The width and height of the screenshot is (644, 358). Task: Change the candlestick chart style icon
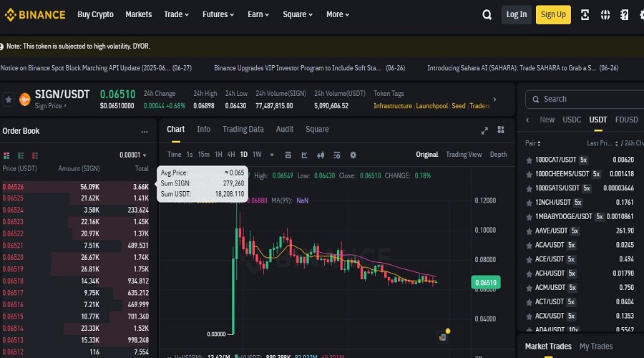pos(321,155)
